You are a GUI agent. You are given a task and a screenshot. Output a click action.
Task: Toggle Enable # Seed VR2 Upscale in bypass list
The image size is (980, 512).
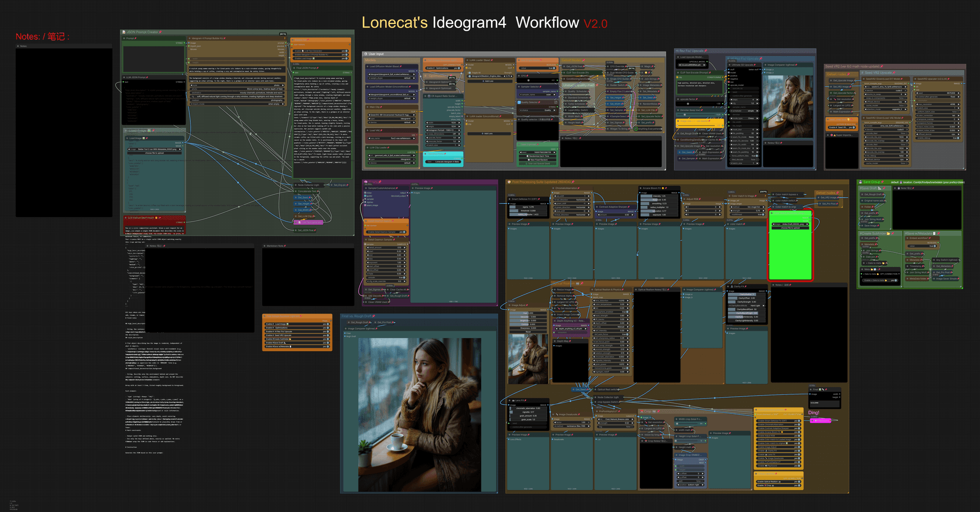click(297, 335)
